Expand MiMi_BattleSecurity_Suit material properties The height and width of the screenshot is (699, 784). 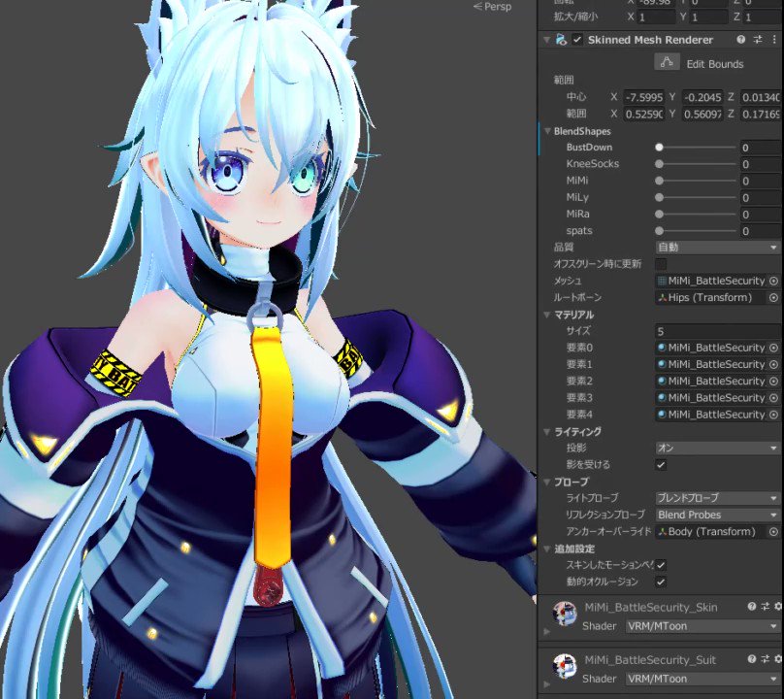546,684
